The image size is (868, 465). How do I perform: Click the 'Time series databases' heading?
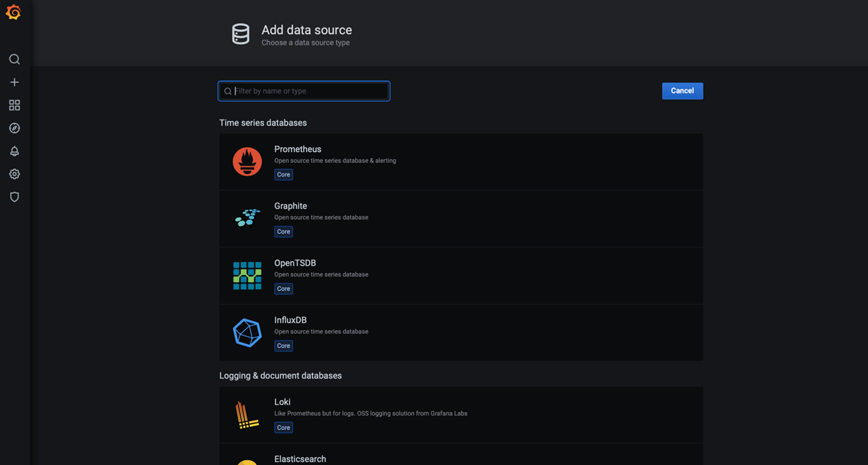(263, 123)
